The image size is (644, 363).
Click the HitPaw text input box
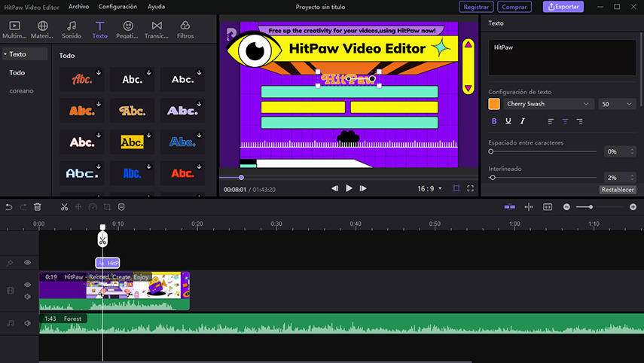(x=562, y=57)
